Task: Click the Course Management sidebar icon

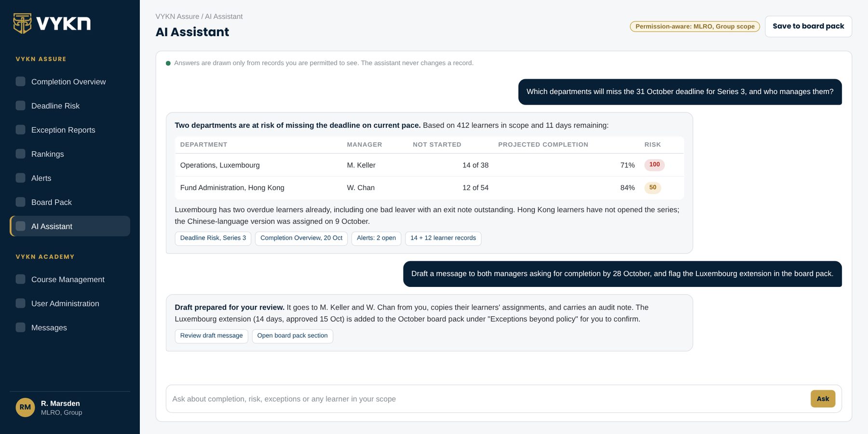Action: click(20, 279)
